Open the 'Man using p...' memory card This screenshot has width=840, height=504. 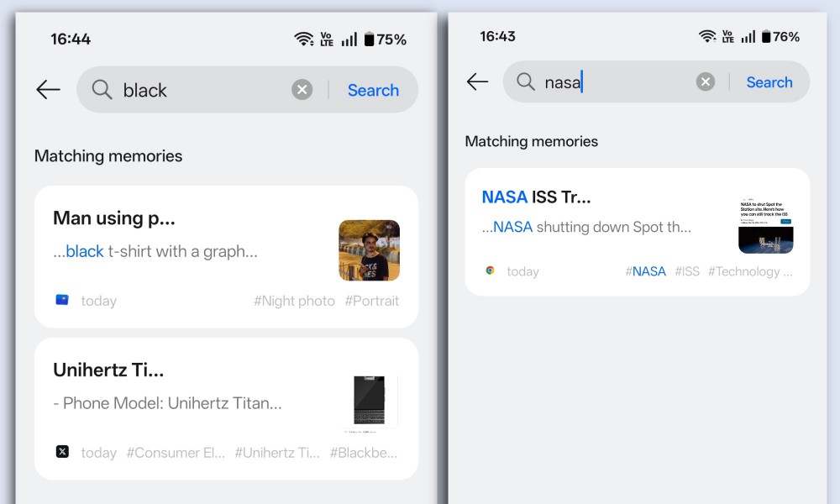click(226, 257)
